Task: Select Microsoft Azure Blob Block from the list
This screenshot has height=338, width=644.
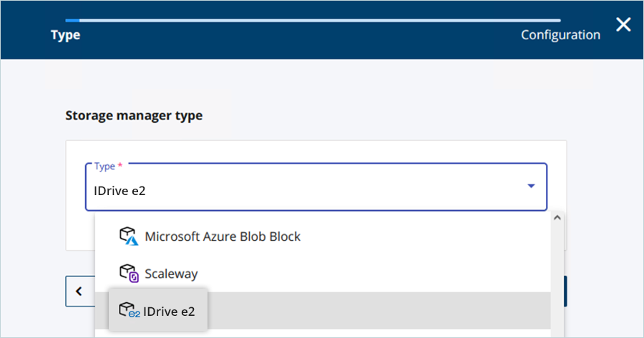Action: pos(223,237)
